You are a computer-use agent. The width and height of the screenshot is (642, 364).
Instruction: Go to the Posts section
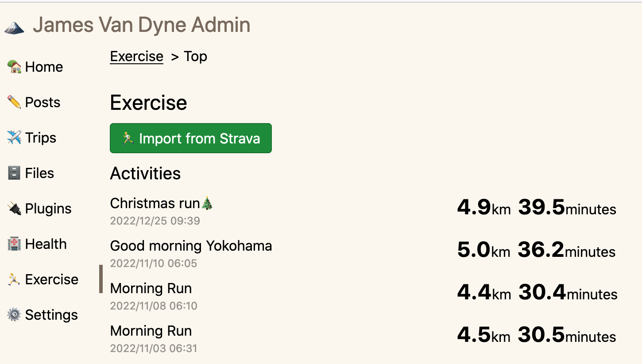click(43, 102)
